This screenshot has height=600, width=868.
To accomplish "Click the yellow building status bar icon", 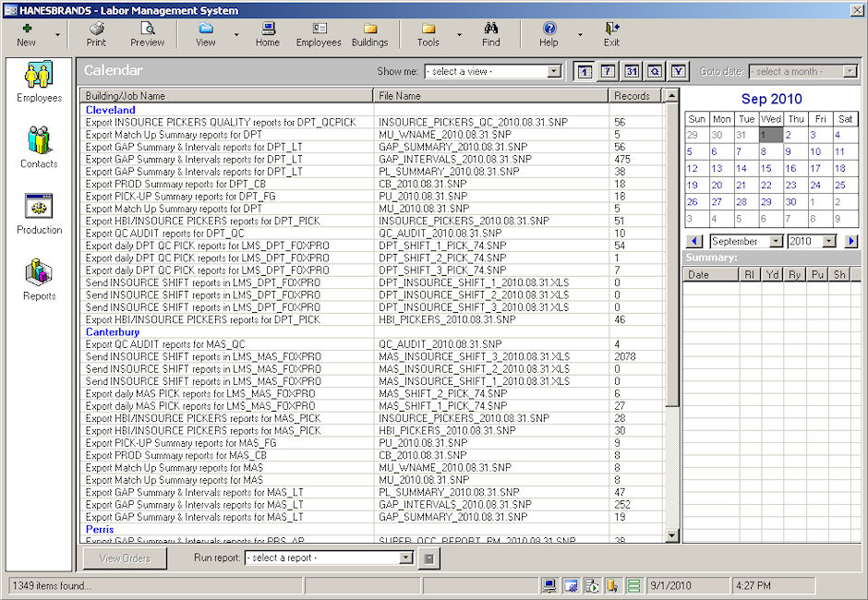I will point(613,585).
